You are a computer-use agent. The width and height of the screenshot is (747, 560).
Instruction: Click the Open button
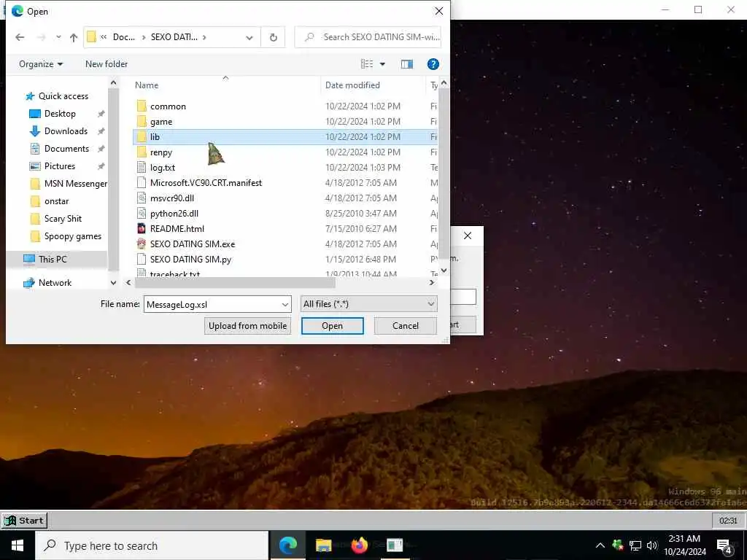coord(332,326)
